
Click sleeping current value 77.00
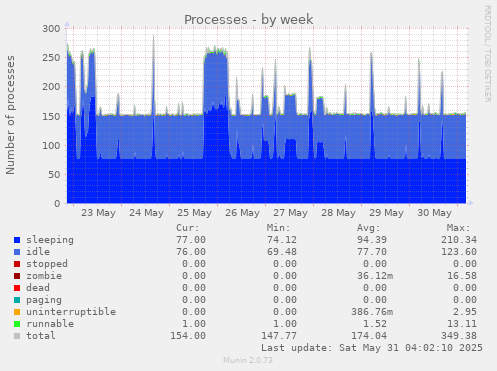pyautogui.click(x=191, y=240)
